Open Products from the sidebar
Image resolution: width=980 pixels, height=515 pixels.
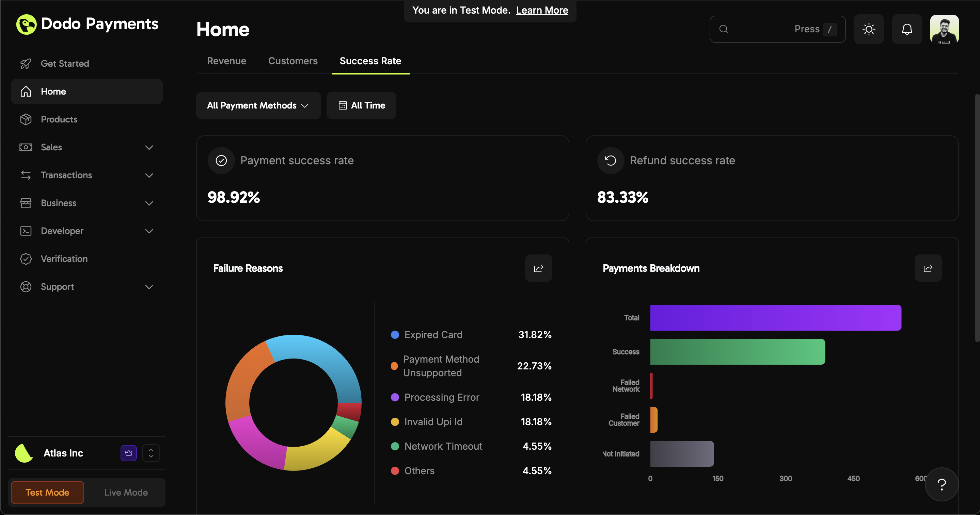pyautogui.click(x=59, y=119)
